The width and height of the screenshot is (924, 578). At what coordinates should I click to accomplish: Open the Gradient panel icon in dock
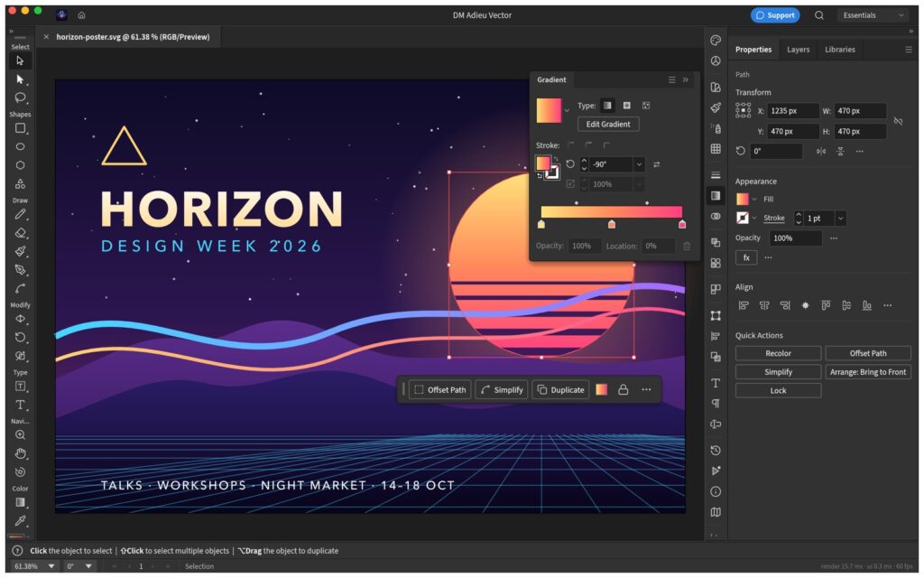point(716,195)
